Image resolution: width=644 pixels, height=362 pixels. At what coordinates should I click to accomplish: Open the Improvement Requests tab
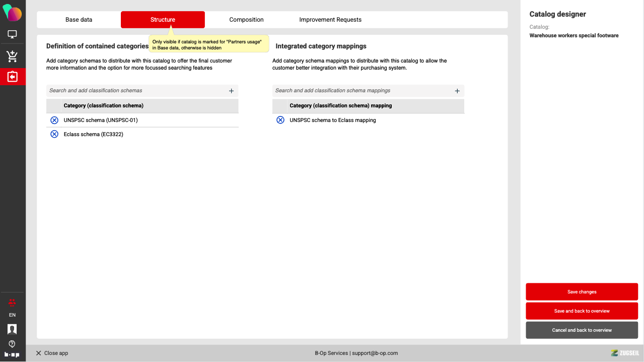click(330, 20)
